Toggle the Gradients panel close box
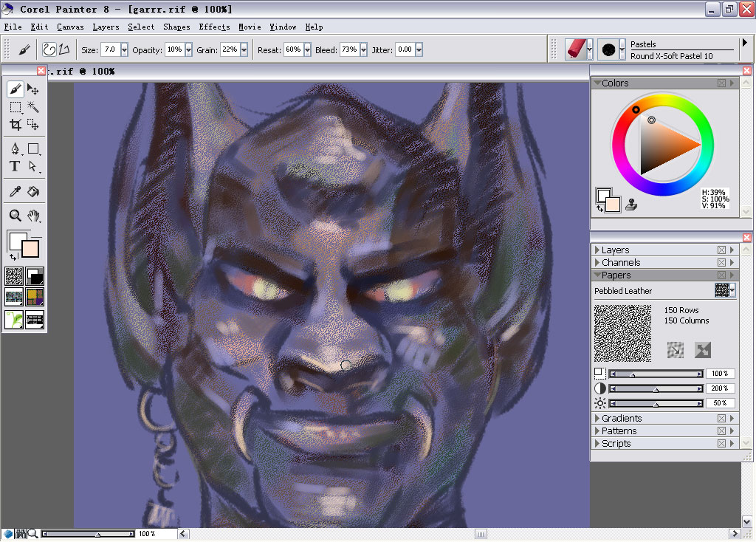The image size is (756, 542). (721, 418)
